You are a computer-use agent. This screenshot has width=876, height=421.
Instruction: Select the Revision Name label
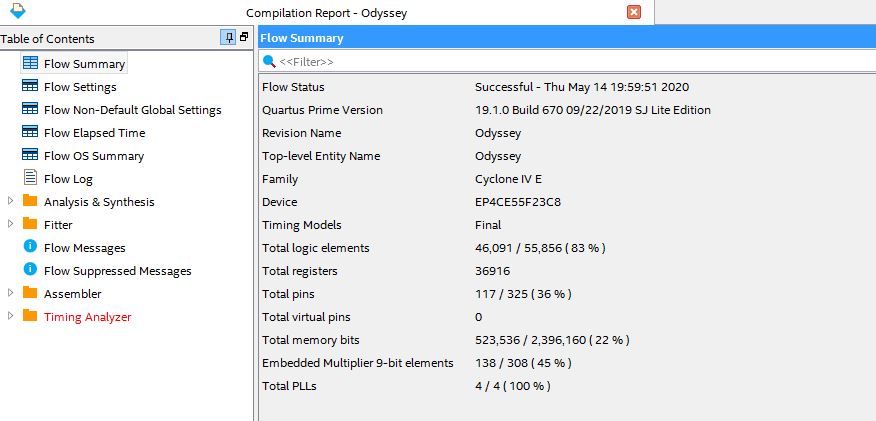point(302,133)
